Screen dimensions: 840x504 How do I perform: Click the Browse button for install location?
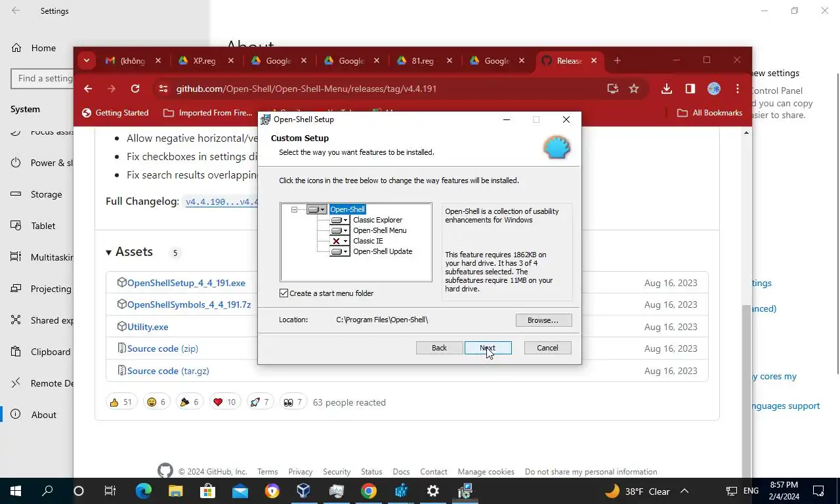[543, 320]
